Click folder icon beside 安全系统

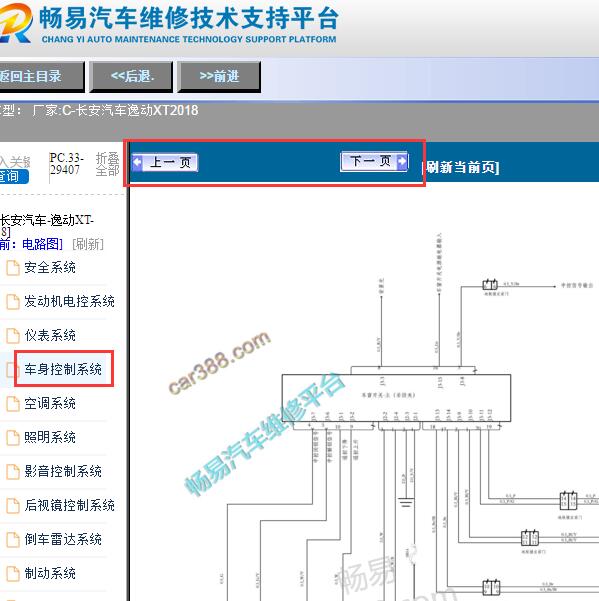click(x=13, y=268)
